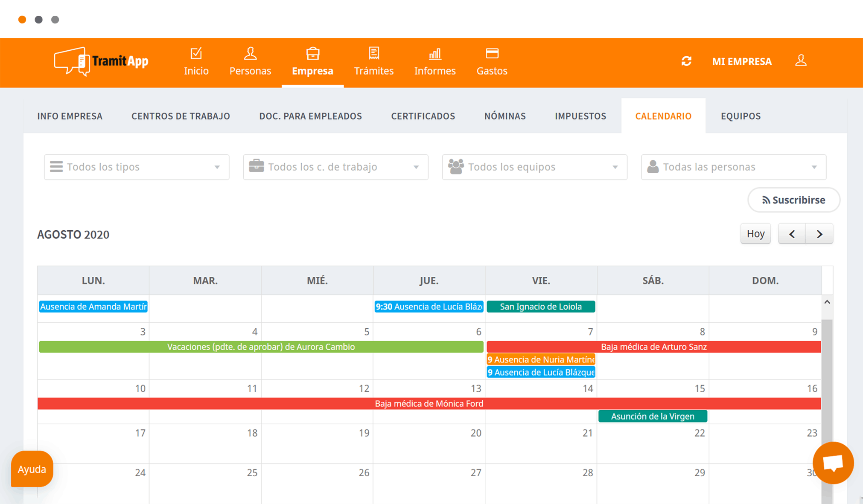Image resolution: width=863 pixels, height=504 pixels.
Task: Open the IMPUESTOS tab
Action: 580,116
